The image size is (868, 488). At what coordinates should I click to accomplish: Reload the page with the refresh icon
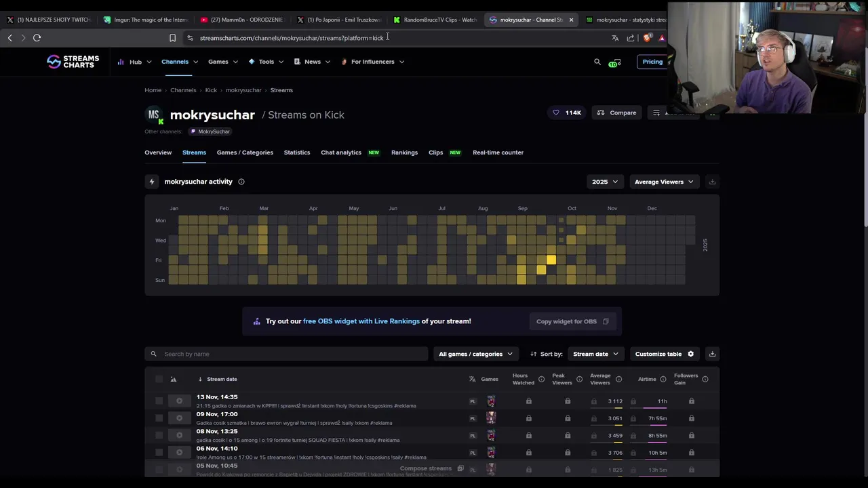37,38
